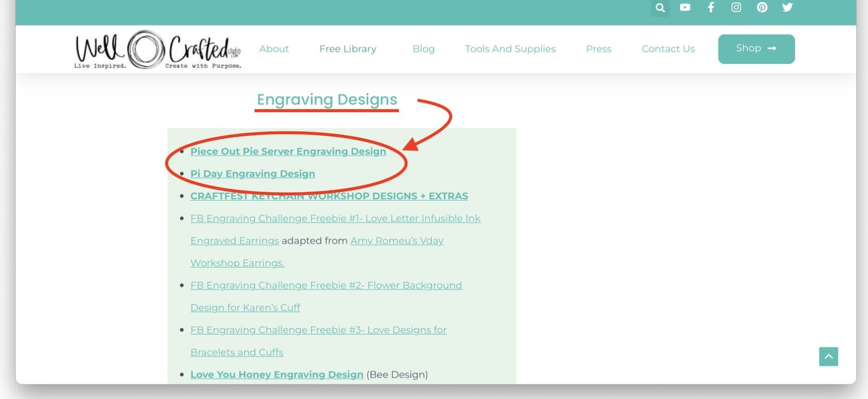Open the Press menu item
The width and height of the screenshot is (868, 399).
(x=598, y=49)
